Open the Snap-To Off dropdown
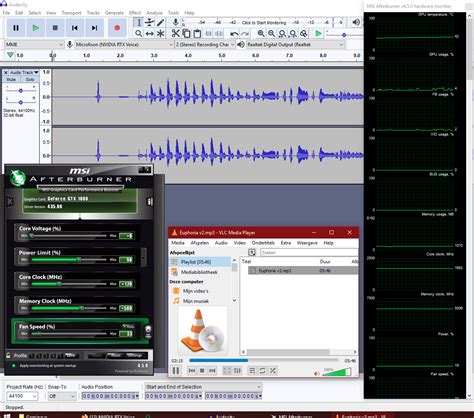 62,396
